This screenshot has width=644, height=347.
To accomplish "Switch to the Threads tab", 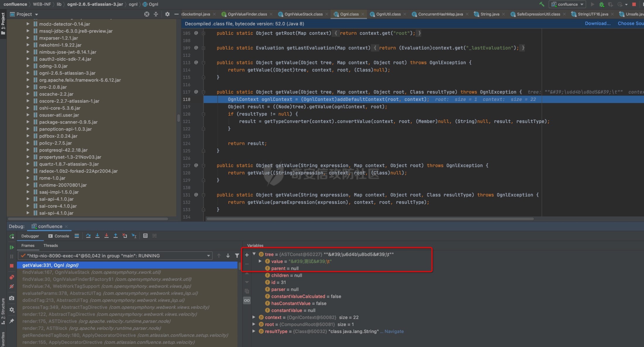I will [x=51, y=245].
